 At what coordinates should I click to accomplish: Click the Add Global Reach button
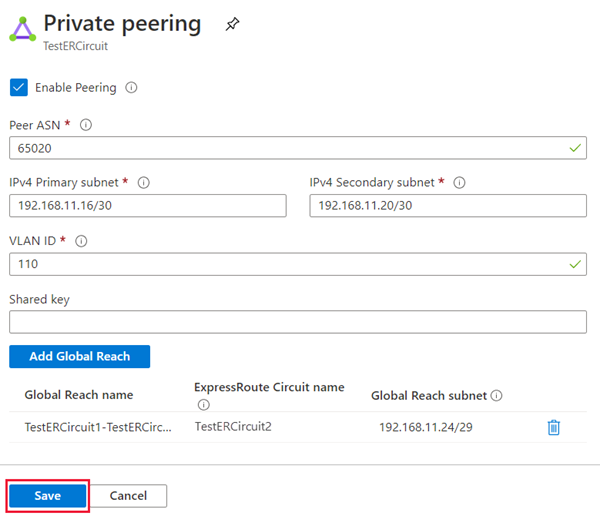(x=80, y=356)
